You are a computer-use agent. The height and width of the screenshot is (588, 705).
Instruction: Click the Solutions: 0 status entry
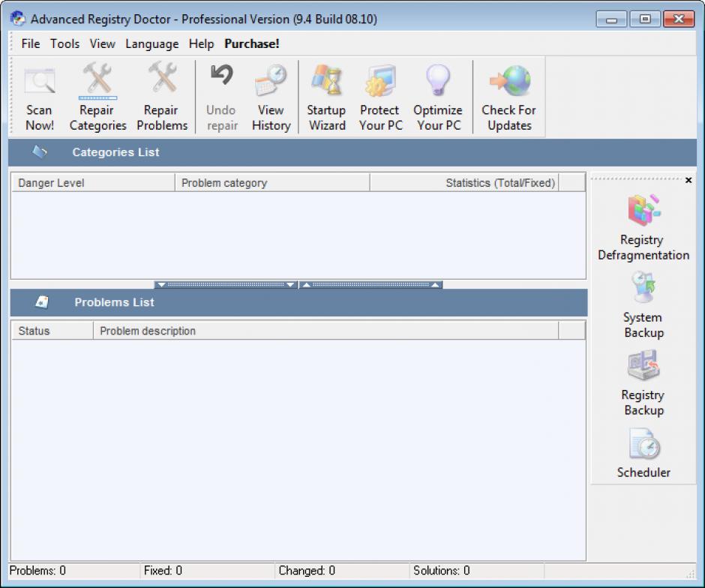(478, 571)
